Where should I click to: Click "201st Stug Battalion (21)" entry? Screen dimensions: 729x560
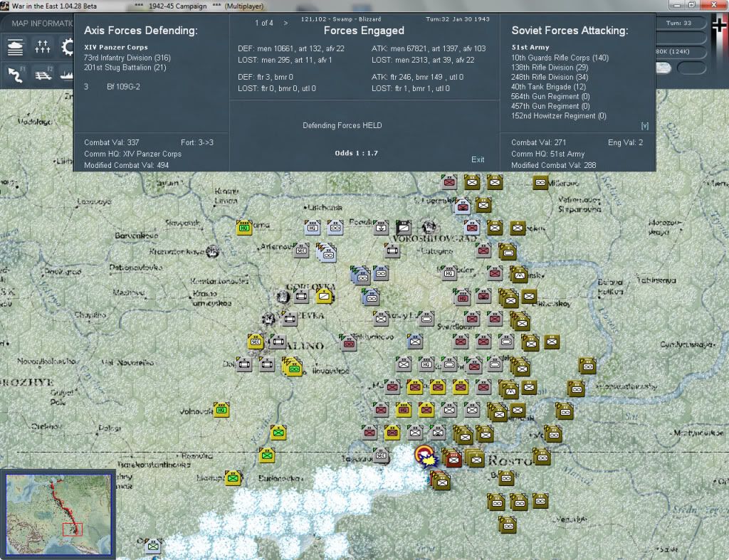(x=125, y=68)
